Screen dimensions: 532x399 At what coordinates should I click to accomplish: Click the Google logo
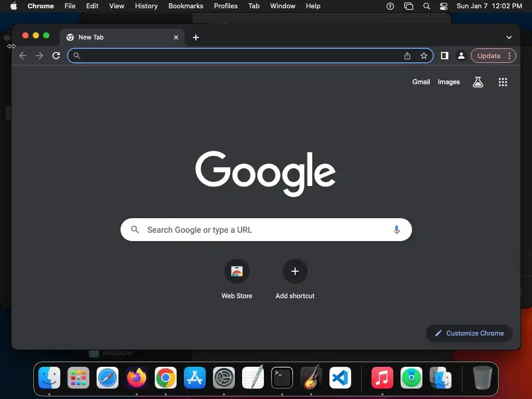(265, 174)
